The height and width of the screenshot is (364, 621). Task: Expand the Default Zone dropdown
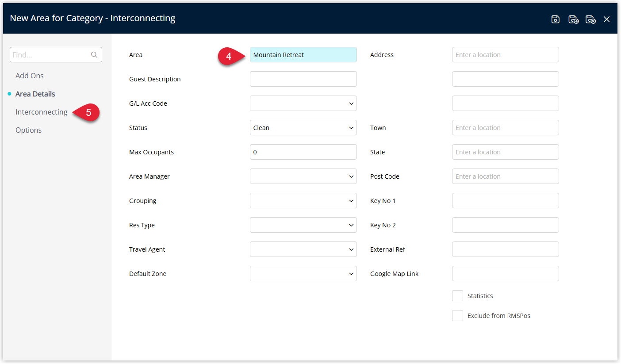tap(303, 274)
